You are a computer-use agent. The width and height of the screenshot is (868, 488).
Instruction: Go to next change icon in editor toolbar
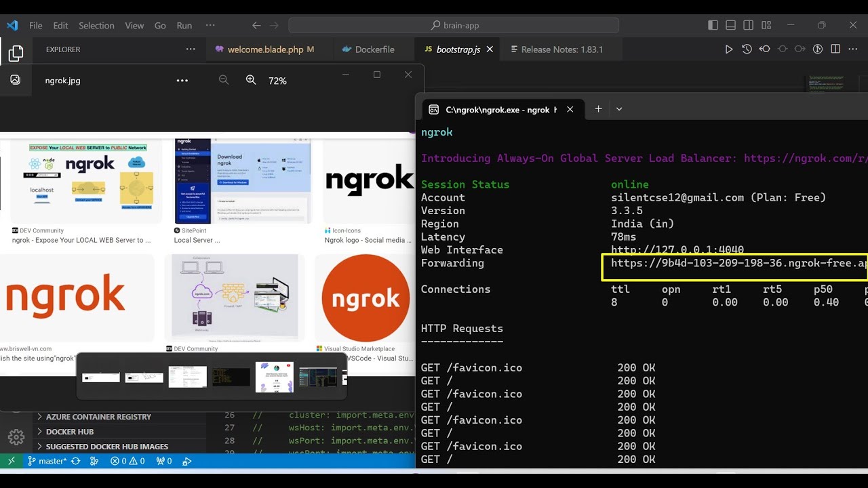800,49
